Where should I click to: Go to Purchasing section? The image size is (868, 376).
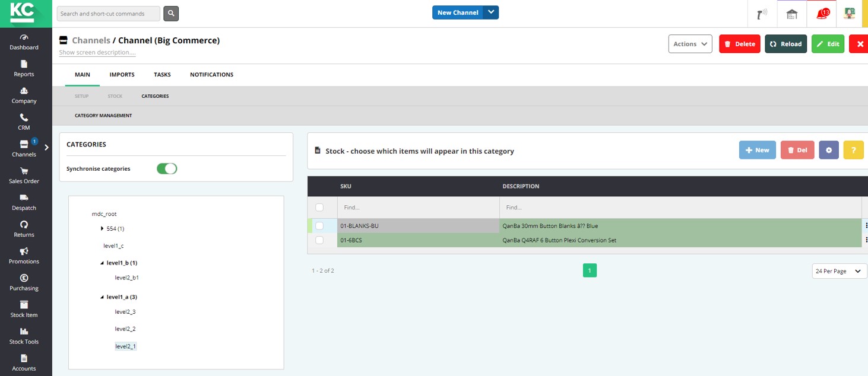(x=24, y=282)
